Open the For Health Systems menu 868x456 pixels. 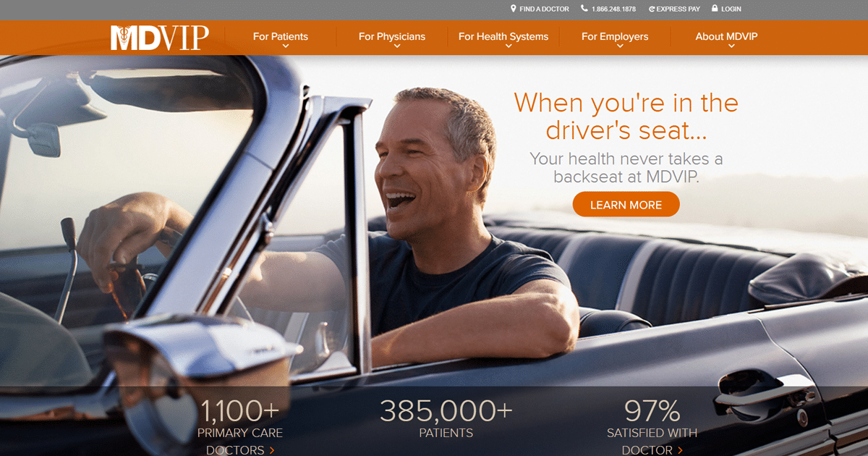pos(503,36)
